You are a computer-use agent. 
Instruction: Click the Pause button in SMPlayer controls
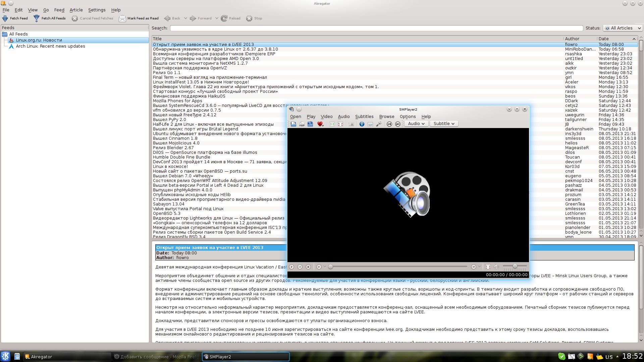pyautogui.click(x=300, y=267)
